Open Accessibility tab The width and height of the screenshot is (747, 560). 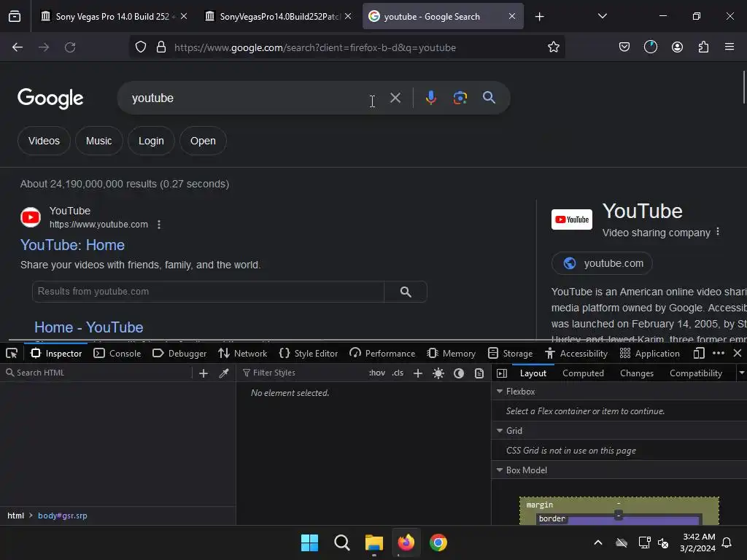point(576,354)
